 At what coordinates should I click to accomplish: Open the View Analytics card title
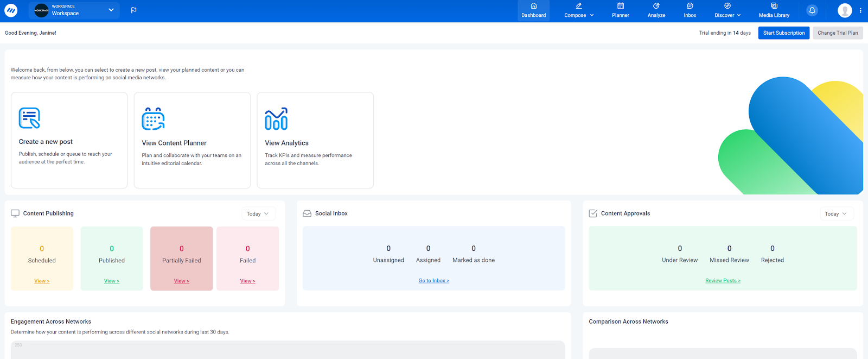tap(286, 143)
